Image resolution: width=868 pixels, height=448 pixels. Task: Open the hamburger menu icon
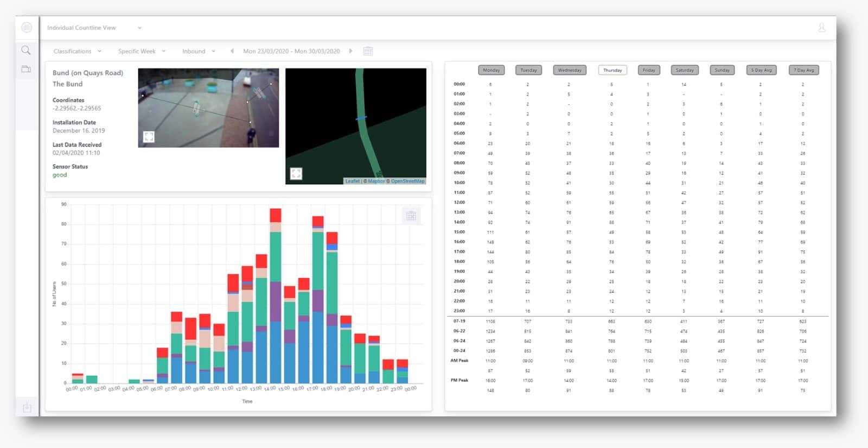pyautogui.click(x=27, y=27)
